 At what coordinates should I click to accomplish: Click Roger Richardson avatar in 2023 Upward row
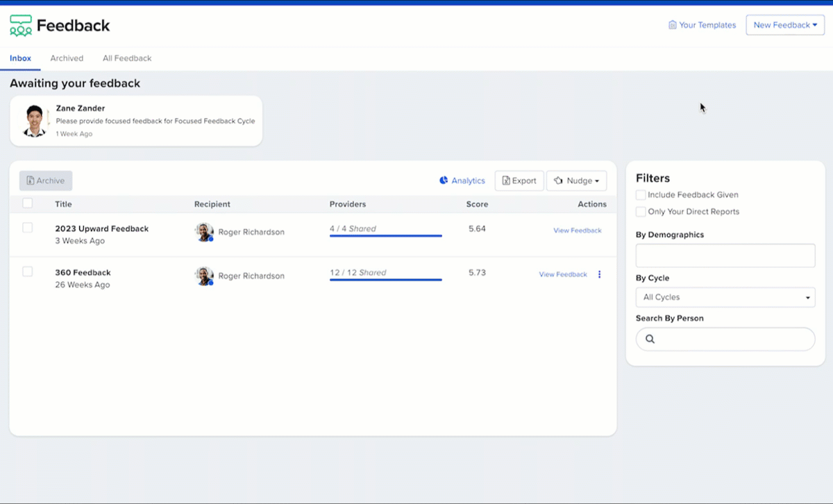click(x=204, y=232)
